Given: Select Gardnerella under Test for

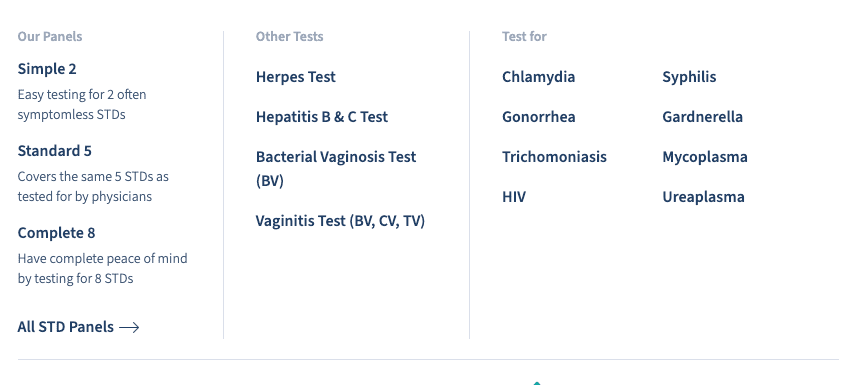Looking at the screenshot, I should (702, 117).
